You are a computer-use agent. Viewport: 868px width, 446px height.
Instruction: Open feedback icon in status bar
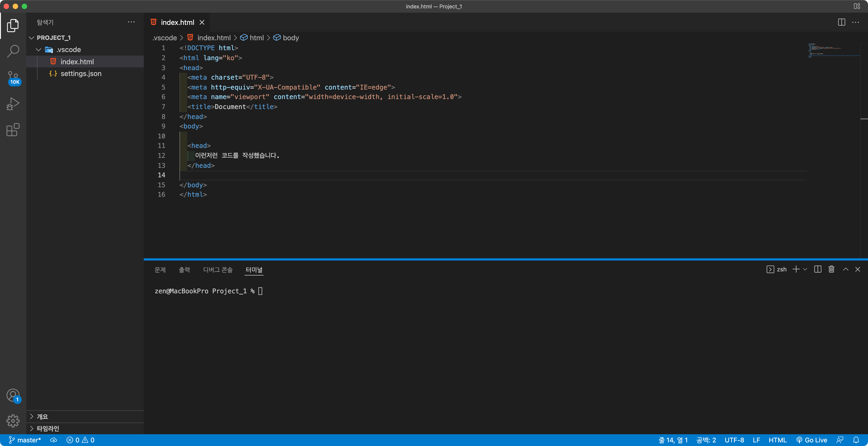point(840,440)
